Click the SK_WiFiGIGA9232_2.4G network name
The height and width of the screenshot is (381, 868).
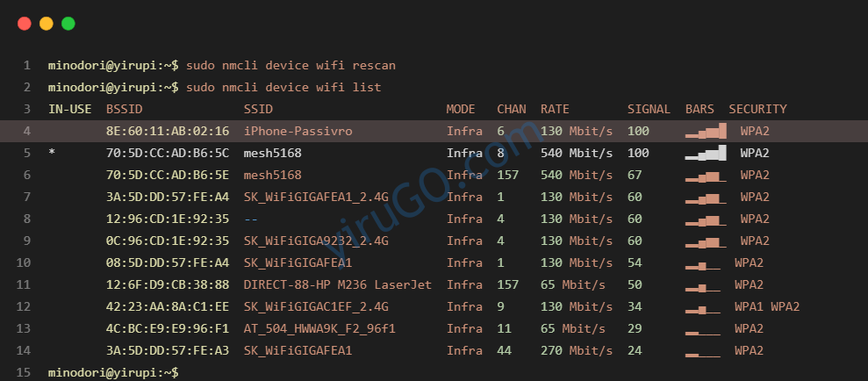pos(316,241)
